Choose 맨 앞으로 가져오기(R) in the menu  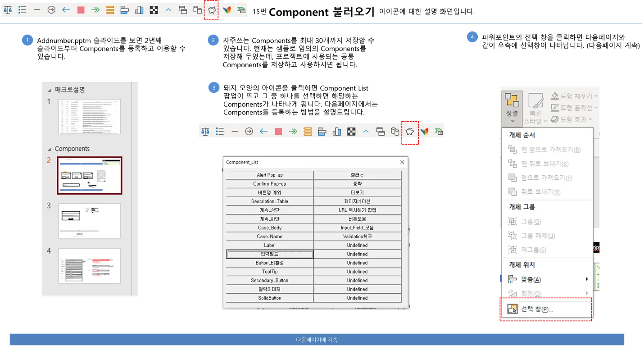pyautogui.click(x=548, y=150)
